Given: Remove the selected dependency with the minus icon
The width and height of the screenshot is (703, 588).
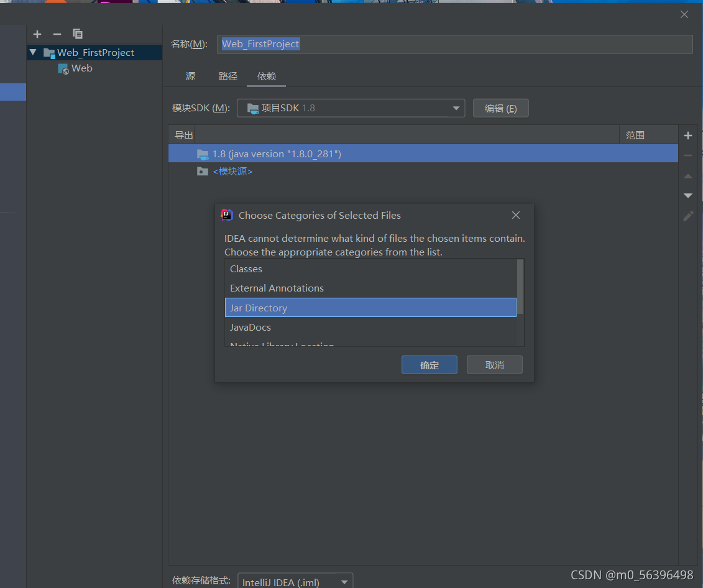Looking at the screenshot, I should (687, 155).
